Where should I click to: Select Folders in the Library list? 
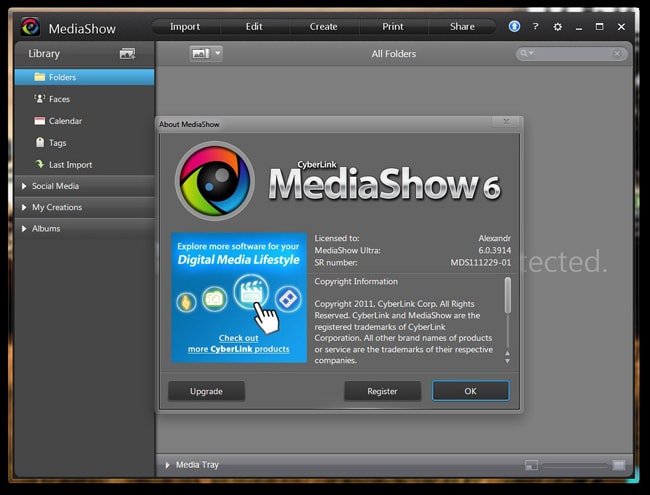click(84, 77)
